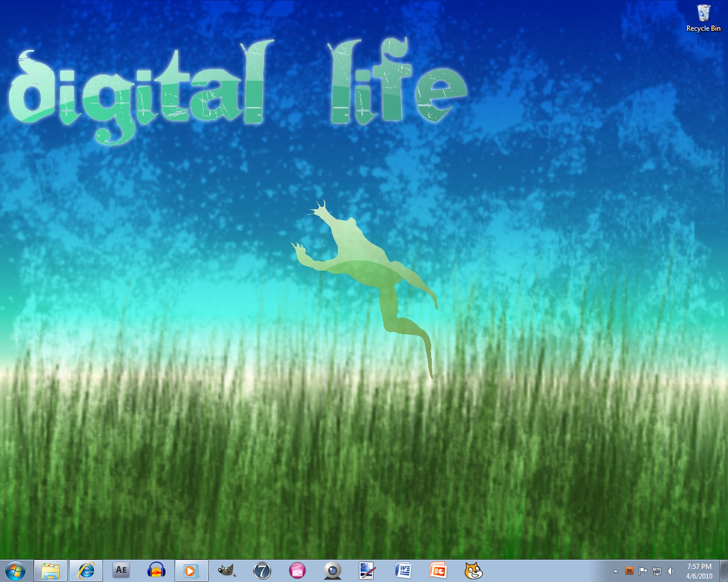Open Windows Media Player

point(191,571)
